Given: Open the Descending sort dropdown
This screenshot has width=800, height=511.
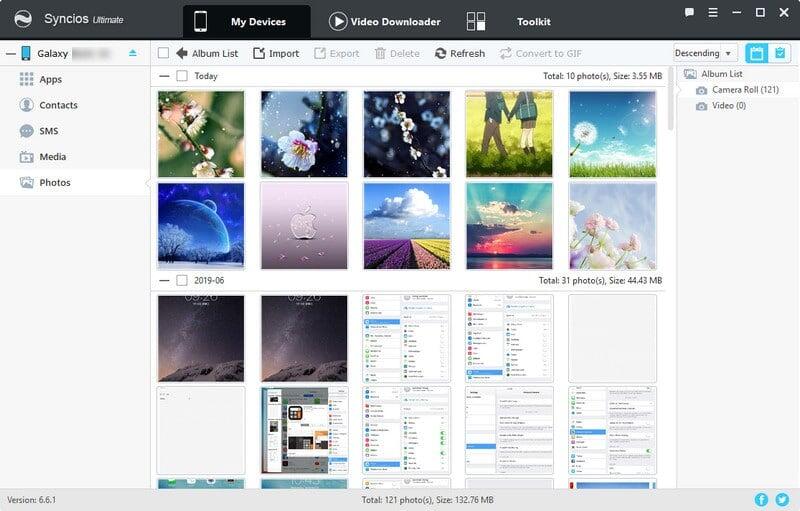Looking at the screenshot, I should coord(705,53).
